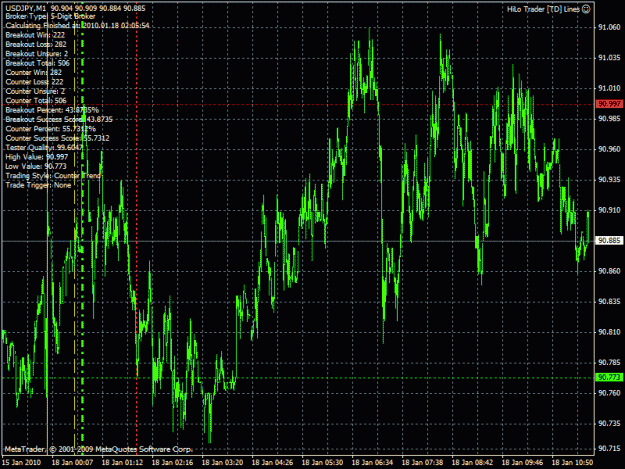Click the 18 Jan 06:34 time label
Image resolution: width=625 pixels, height=469 pixels.
point(372,462)
